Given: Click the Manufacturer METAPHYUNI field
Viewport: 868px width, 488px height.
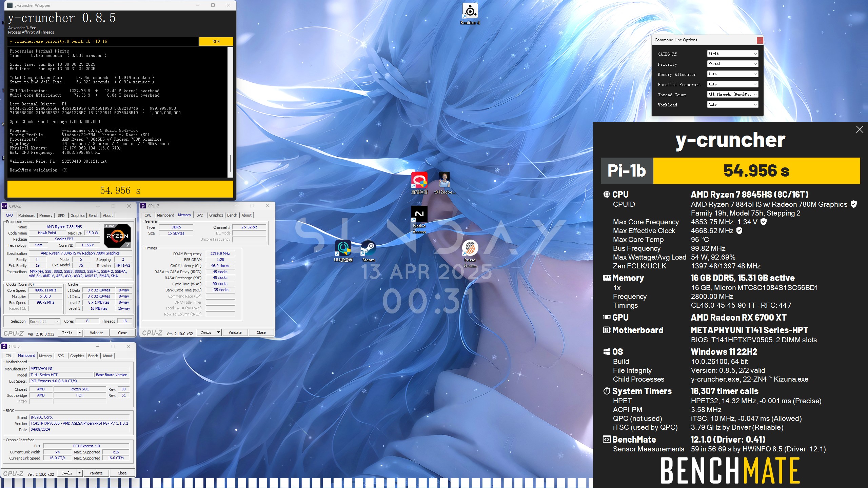Looking at the screenshot, I should [x=80, y=369].
